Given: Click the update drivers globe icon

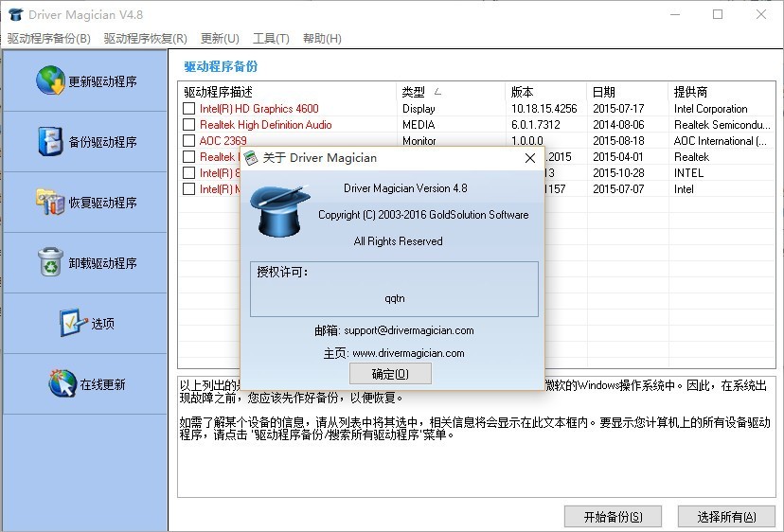Looking at the screenshot, I should click(50, 80).
